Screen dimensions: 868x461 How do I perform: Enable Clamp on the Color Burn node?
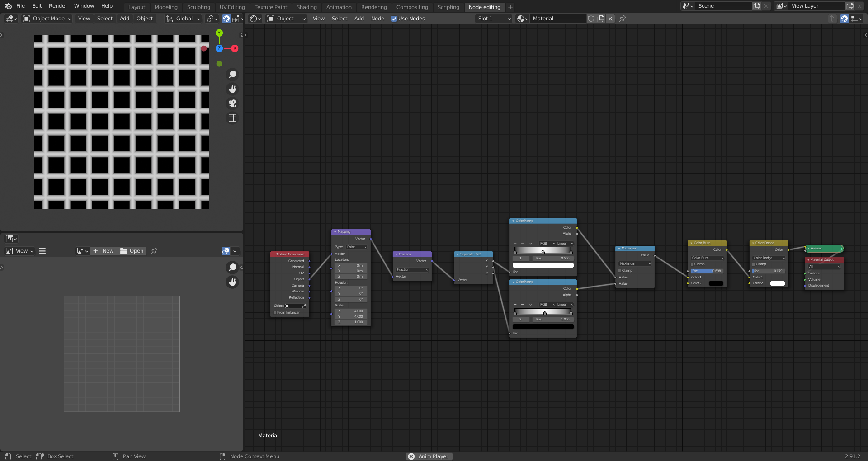692,264
